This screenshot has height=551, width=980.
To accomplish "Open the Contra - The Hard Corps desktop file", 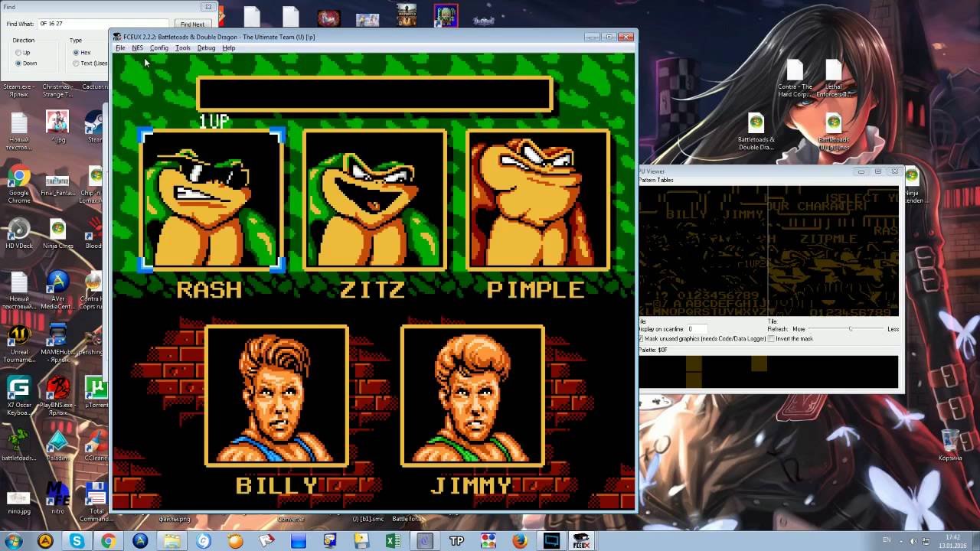I will [795, 79].
